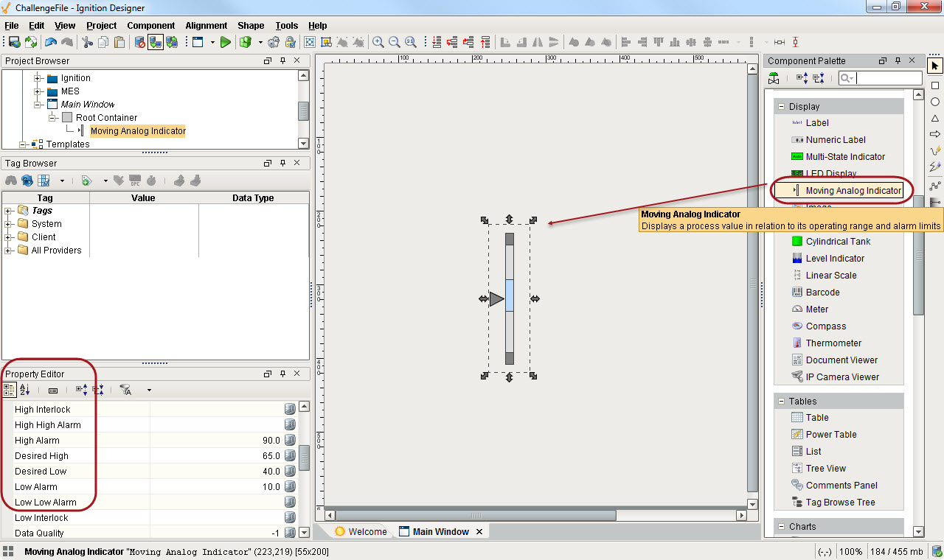The height and width of the screenshot is (560, 944).
Task: Select the Arrow shape tool
Action: tap(935, 134)
